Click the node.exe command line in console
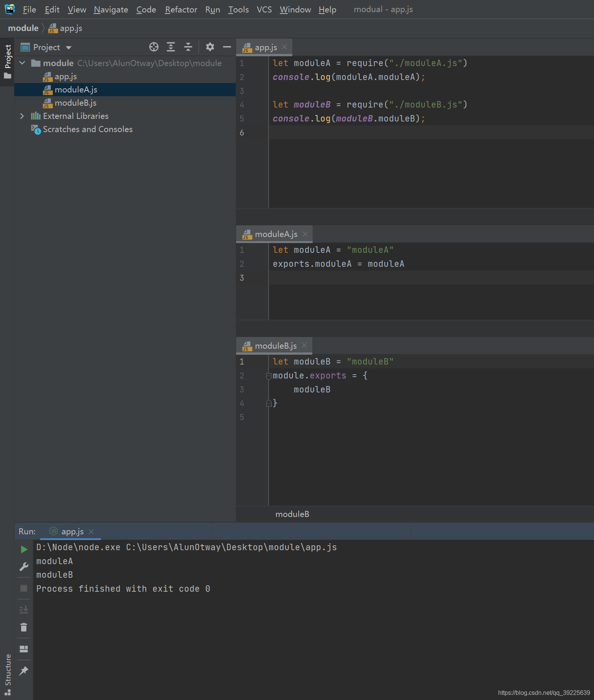The height and width of the screenshot is (700, 594). (x=187, y=547)
